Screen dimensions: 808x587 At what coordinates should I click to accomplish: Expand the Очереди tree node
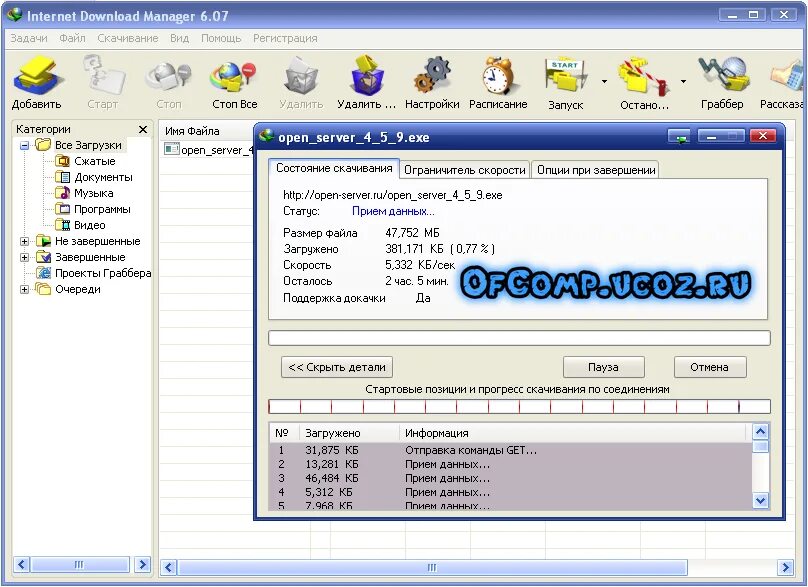point(24,290)
